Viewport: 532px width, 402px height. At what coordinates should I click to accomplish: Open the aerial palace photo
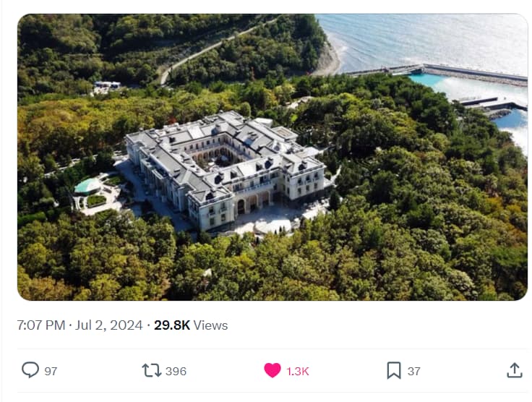pos(273,157)
